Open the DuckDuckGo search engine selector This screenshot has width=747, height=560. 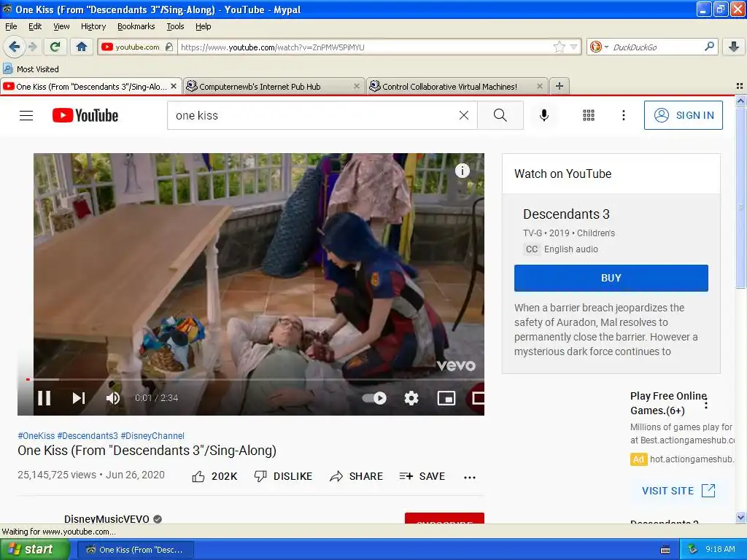(599, 47)
